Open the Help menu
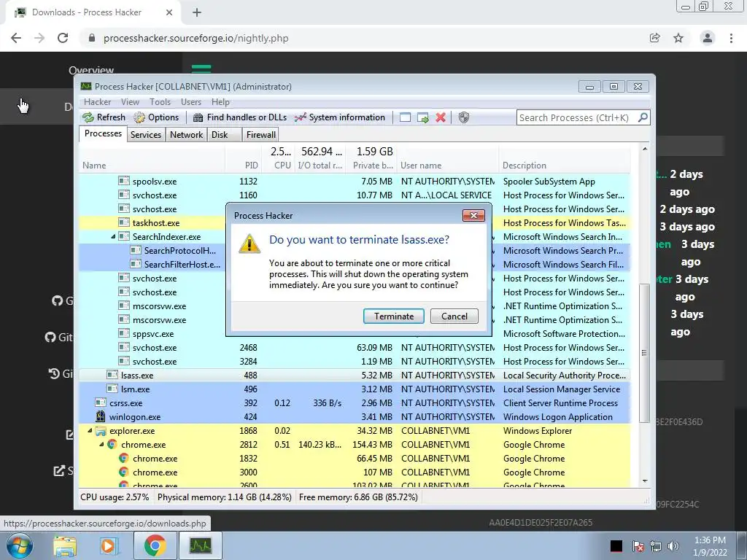The width and height of the screenshot is (747, 560). [x=220, y=102]
